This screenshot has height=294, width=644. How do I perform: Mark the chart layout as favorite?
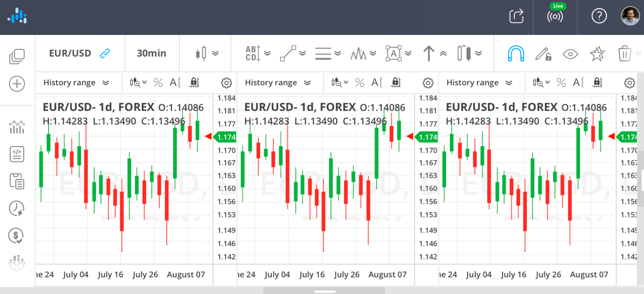(598, 53)
